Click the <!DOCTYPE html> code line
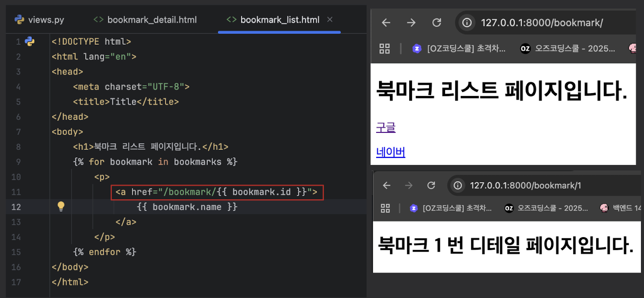Screen dimensions: 644x298 [91, 41]
